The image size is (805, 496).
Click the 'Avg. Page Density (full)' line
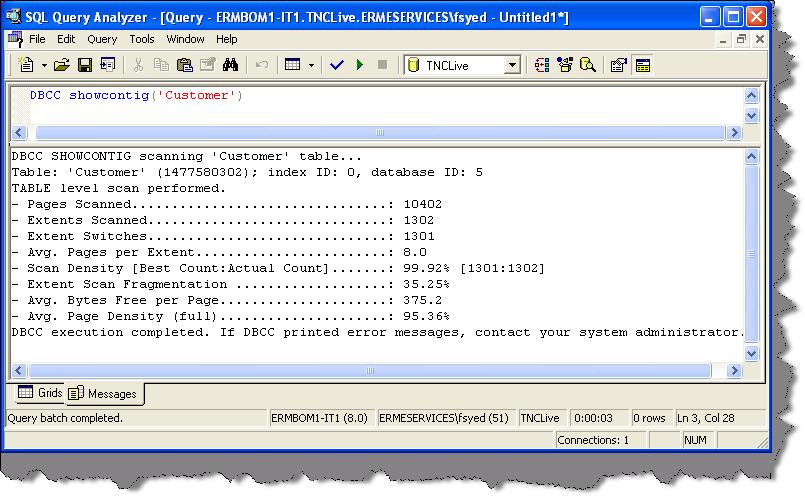pyautogui.click(x=231, y=316)
